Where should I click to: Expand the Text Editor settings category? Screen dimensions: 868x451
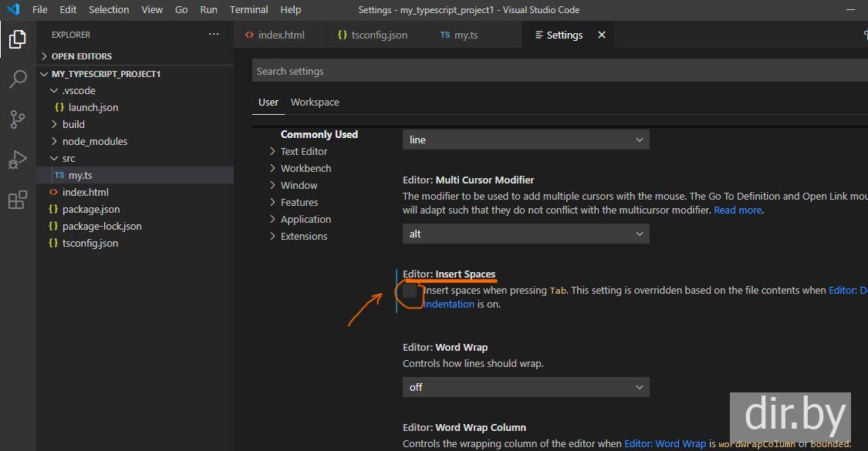(303, 151)
